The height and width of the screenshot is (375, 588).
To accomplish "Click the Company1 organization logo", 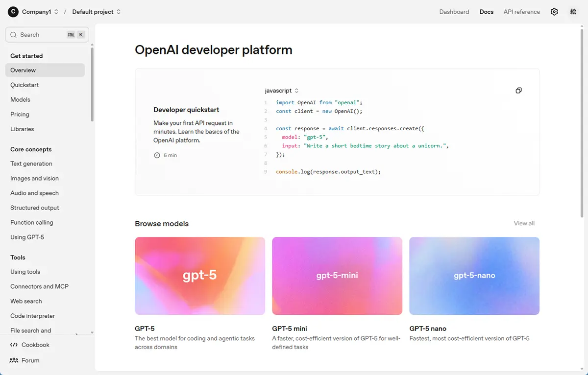I will 13,12.
